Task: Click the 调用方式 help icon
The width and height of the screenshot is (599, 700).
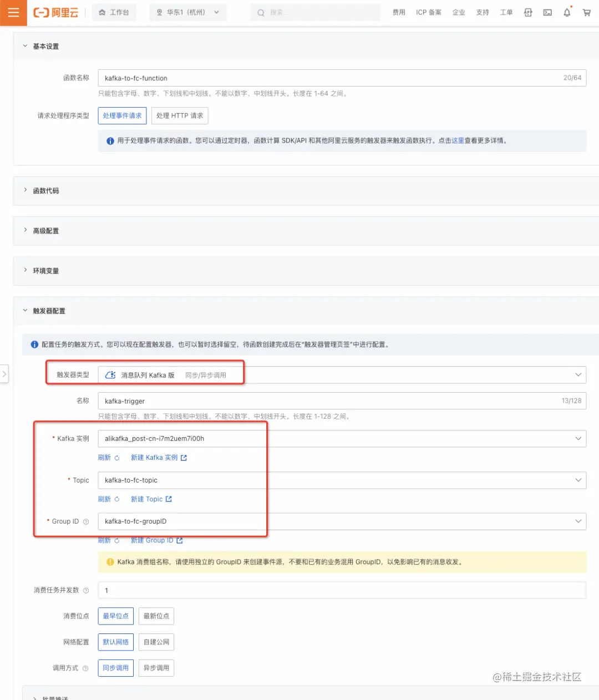Action: 85,668
